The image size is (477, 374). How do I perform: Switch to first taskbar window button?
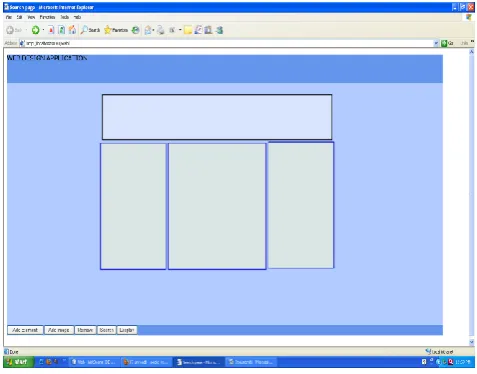coord(94,362)
